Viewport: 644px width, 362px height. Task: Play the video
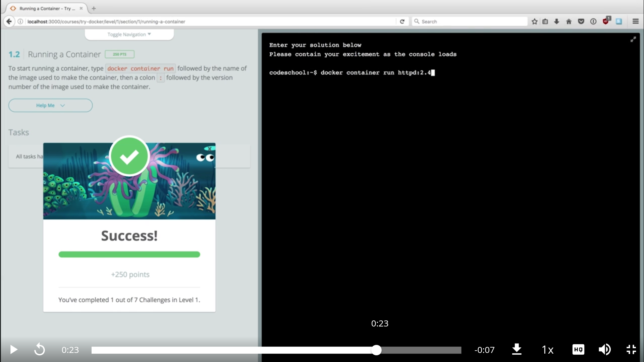coord(13,350)
